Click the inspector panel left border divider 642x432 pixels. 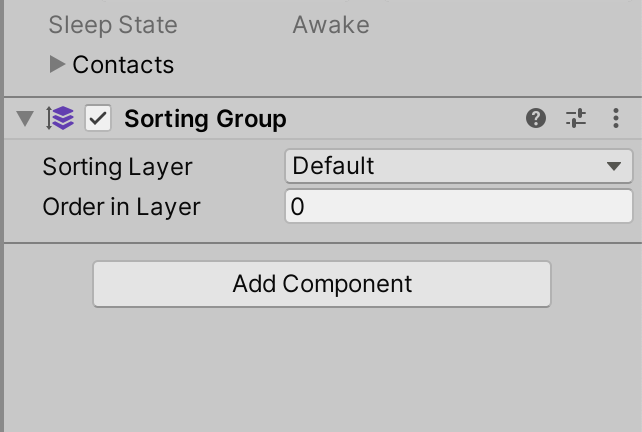click(x=2, y=216)
